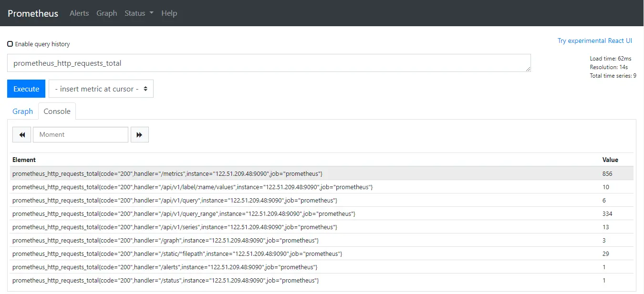Click the /status handler result row
644x294 pixels.
coord(165,281)
